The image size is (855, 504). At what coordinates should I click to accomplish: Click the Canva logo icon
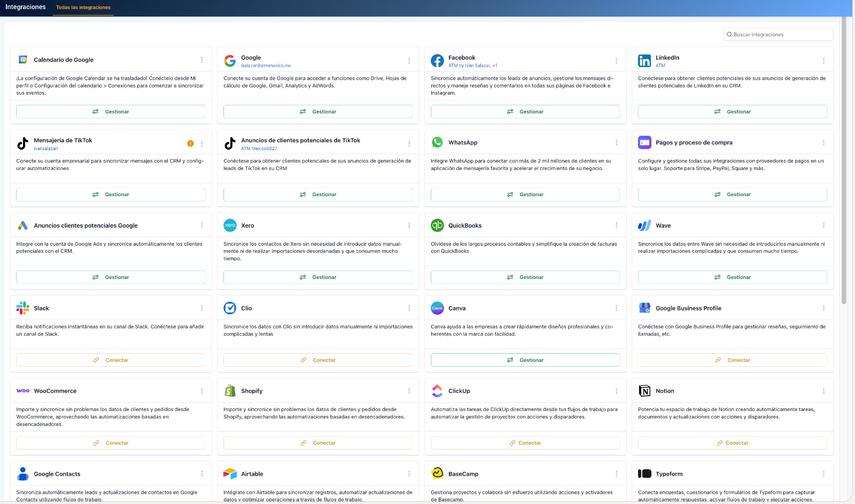click(x=437, y=308)
